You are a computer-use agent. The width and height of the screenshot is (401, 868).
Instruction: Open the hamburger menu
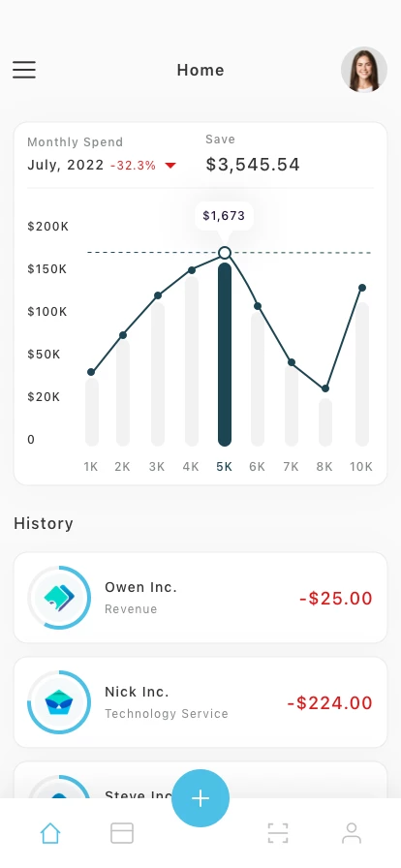point(24,70)
